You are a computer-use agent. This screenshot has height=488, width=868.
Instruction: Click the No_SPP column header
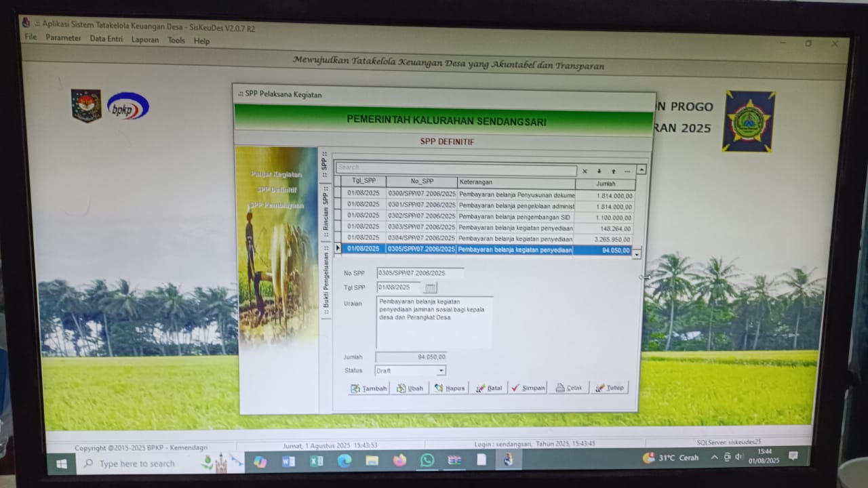pos(421,182)
